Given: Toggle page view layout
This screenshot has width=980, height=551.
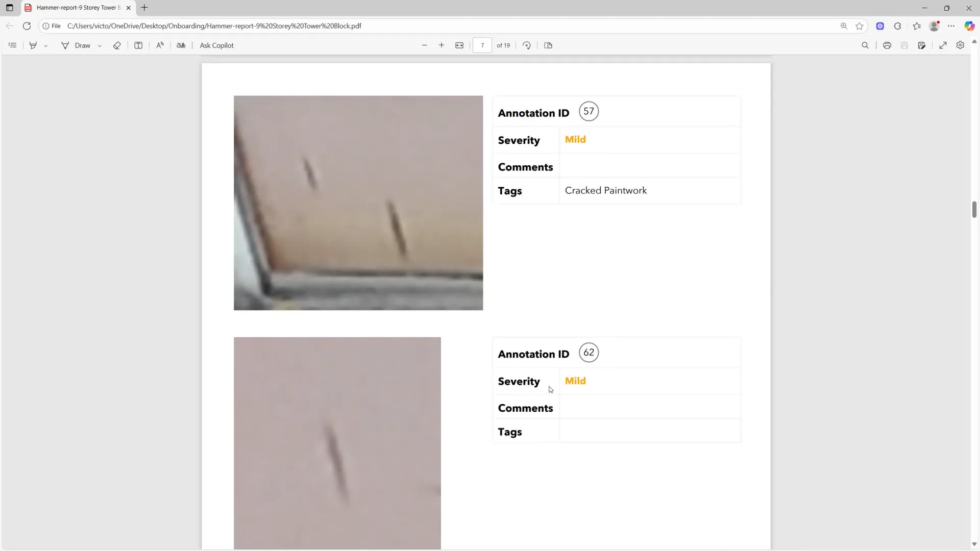Looking at the screenshot, I should pyautogui.click(x=548, y=45).
